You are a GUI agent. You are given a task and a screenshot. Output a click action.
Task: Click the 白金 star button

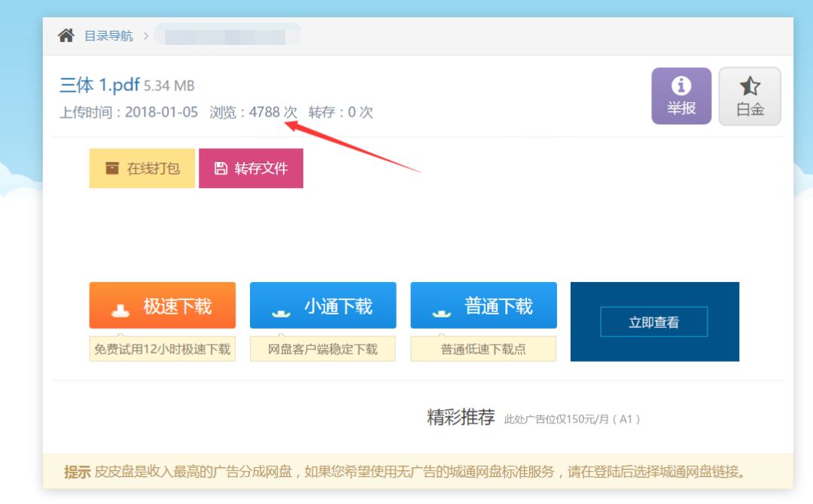(750, 96)
